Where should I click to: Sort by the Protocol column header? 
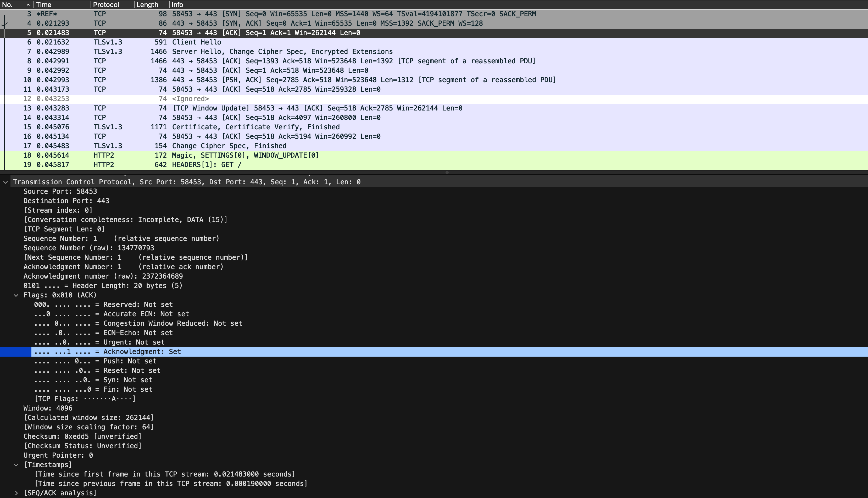coord(112,5)
